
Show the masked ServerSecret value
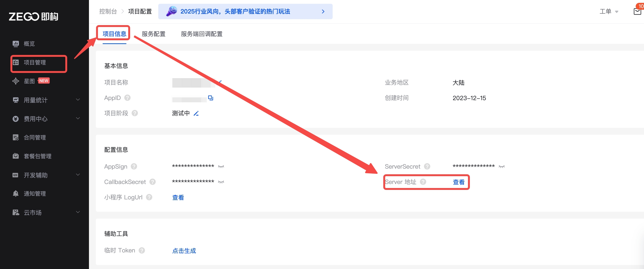click(x=502, y=166)
